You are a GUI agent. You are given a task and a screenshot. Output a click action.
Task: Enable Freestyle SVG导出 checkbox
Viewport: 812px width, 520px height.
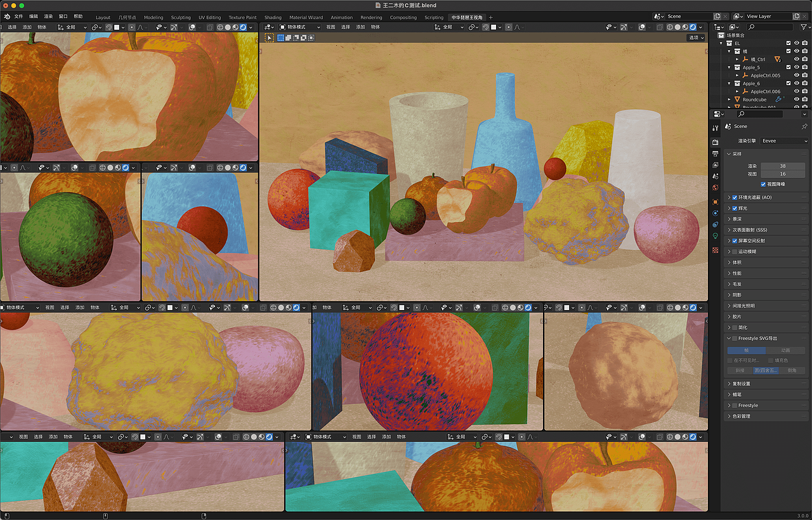[x=735, y=339]
